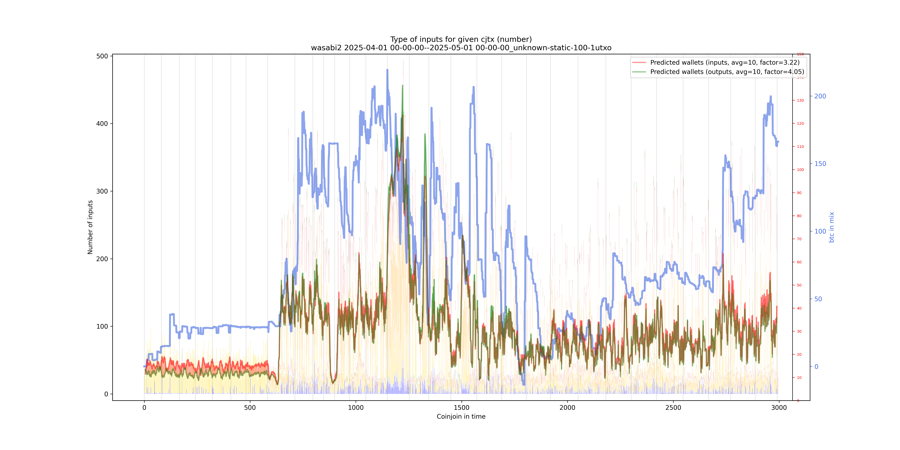Click the green line sample in the legend
This screenshot has width=900, height=450.
639,71
